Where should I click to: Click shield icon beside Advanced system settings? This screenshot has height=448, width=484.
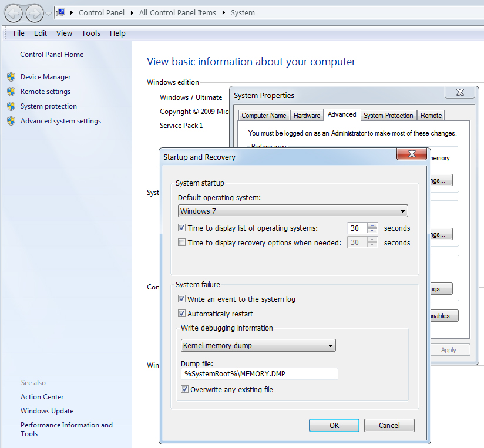(x=11, y=121)
